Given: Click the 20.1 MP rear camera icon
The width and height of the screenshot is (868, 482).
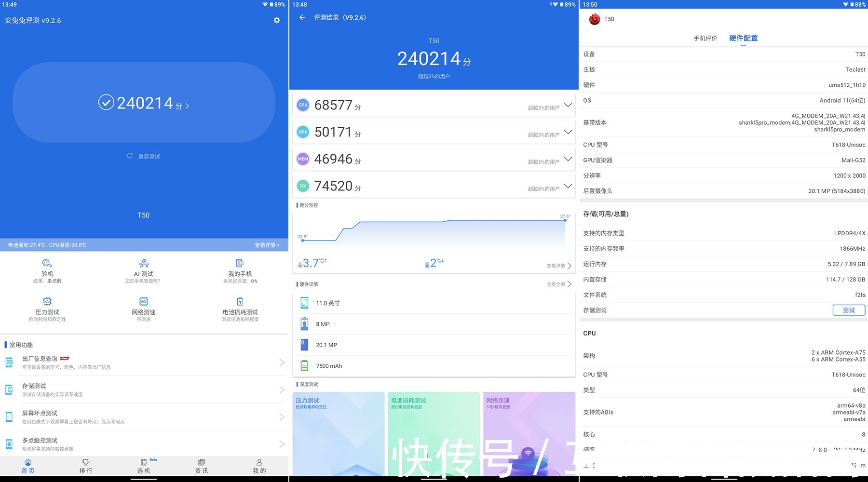Looking at the screenshot, I should (304, 345).
